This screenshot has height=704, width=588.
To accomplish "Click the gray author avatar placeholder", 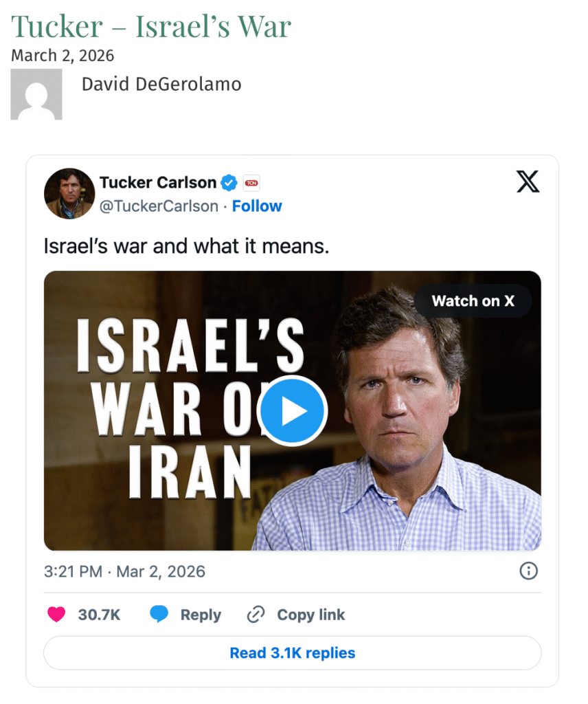I will point(36,94).
